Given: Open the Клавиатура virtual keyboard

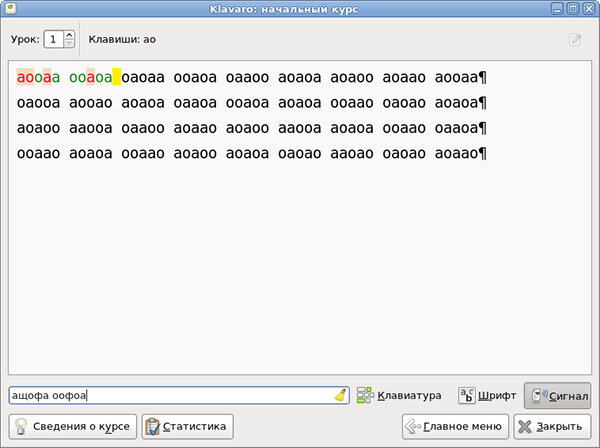Looking at the screenshot, I should [399, 395].
